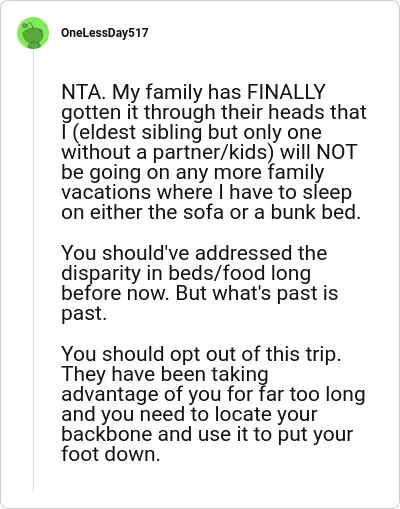The width and height of the screenshot is (400, 509).
Task: Click the phrase beds/food
Action: pyautogui.click(x=218, y=273)
